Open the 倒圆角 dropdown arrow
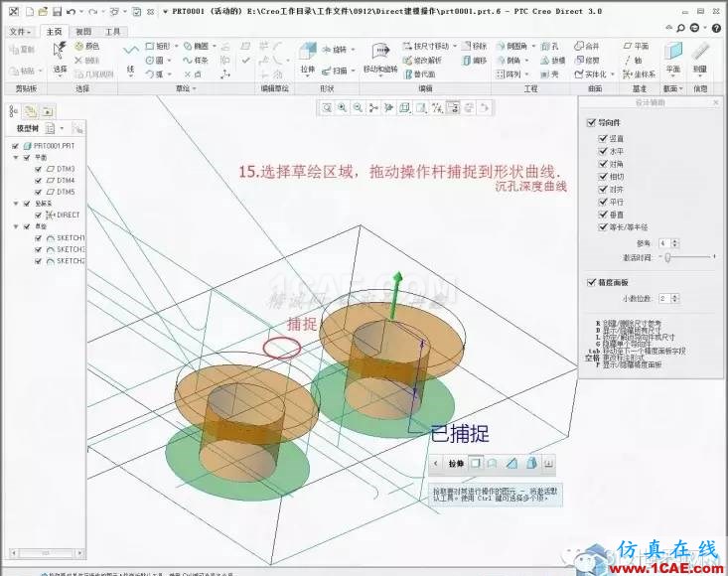The height and width of the screenshot is (576, 728). point(533,47)
